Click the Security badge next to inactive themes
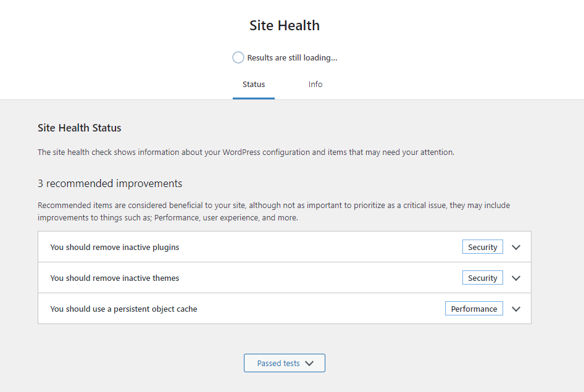This screenshot has width=584, height=392. [x=482, y=277]
